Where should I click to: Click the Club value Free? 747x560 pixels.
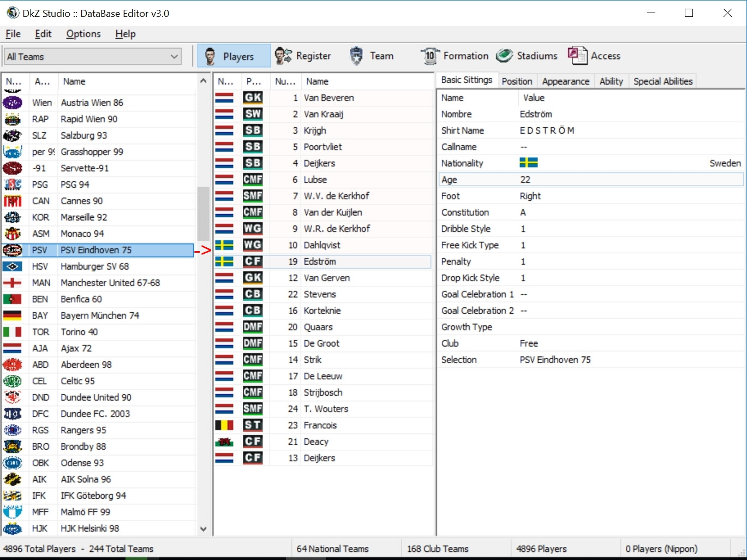(x=529, y=343)
